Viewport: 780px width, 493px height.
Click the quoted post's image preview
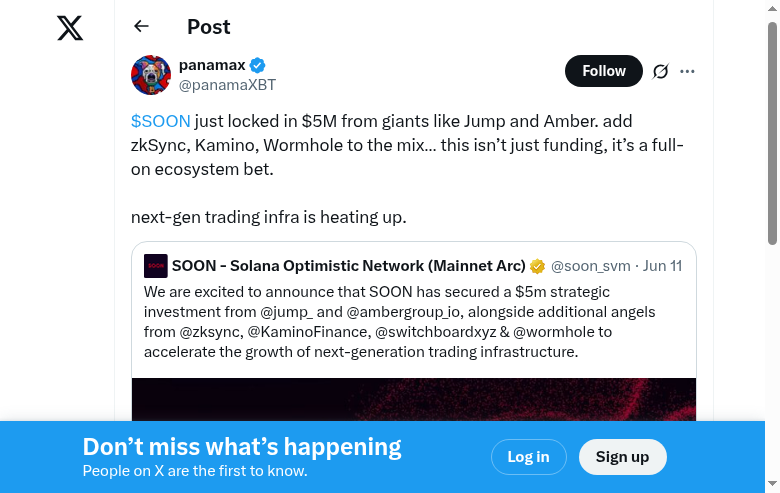(414, 399)
